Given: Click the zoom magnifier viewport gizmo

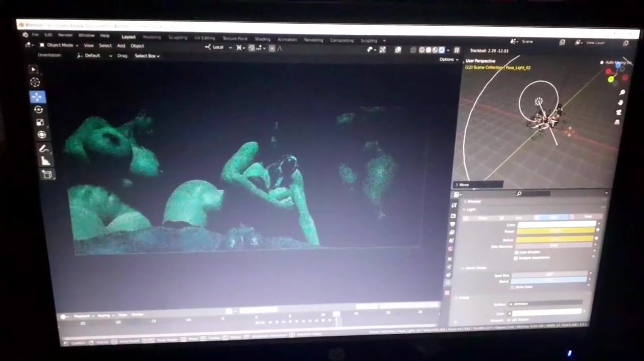Looking at the screenshot, I should pyautogui.click(x=622, y=92).
